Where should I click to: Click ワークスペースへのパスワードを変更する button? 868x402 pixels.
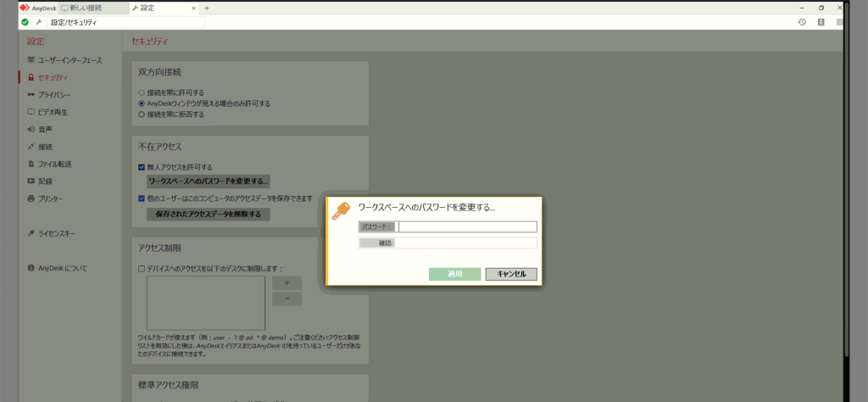[209, 181]
